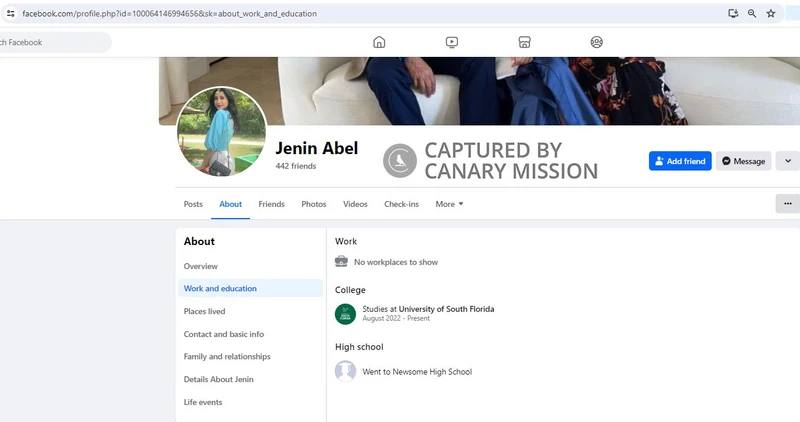Open the cover photo
The height and width of the screenshot is (422, 800).
point(480,91)
